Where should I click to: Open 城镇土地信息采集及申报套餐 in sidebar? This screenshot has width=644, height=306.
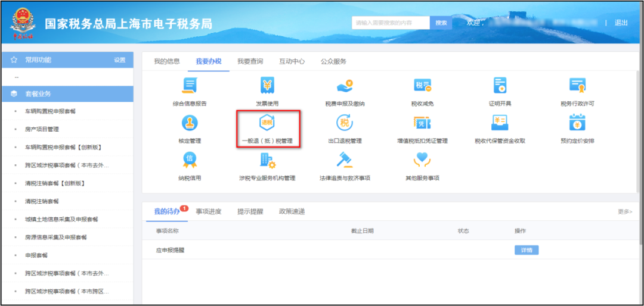(x=61, y=220)
